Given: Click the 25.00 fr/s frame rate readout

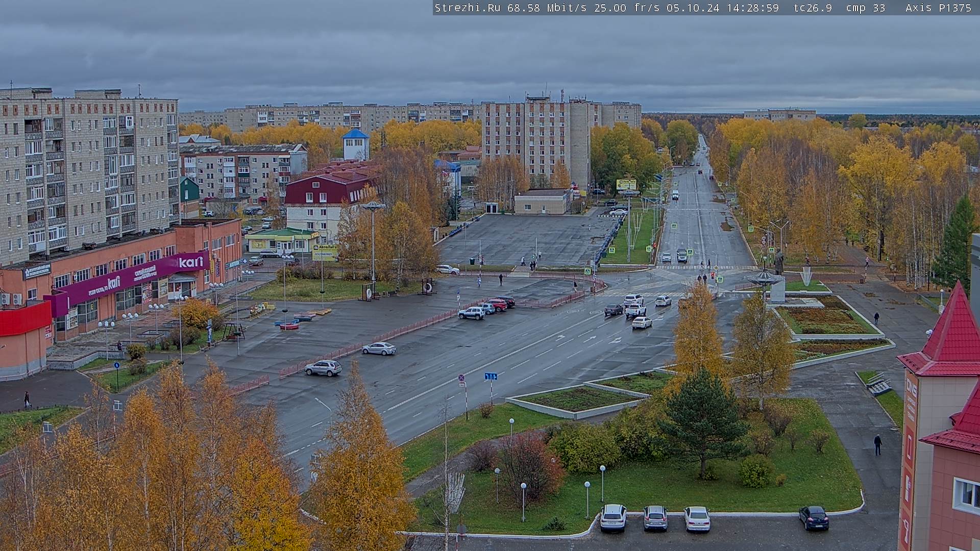Looking at the screenshot, I should point(627,8).
